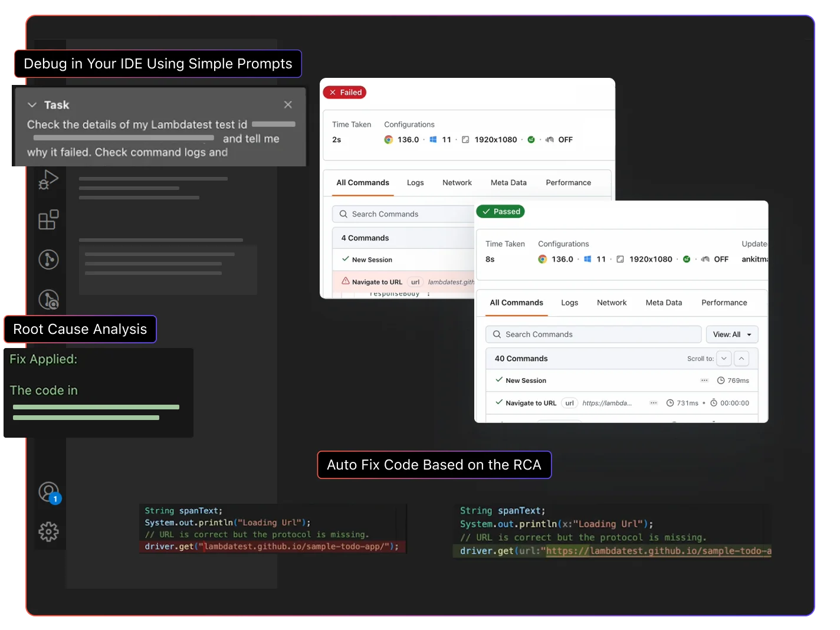840x630 pixels.
Task: Switch to the Network tab
Action: [457, 183]
